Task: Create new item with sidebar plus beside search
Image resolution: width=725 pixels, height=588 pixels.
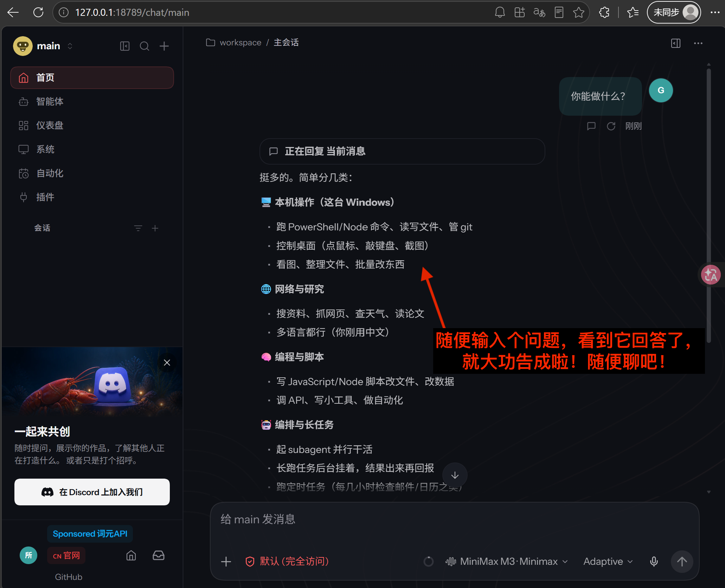Action: tap(164, 46)
